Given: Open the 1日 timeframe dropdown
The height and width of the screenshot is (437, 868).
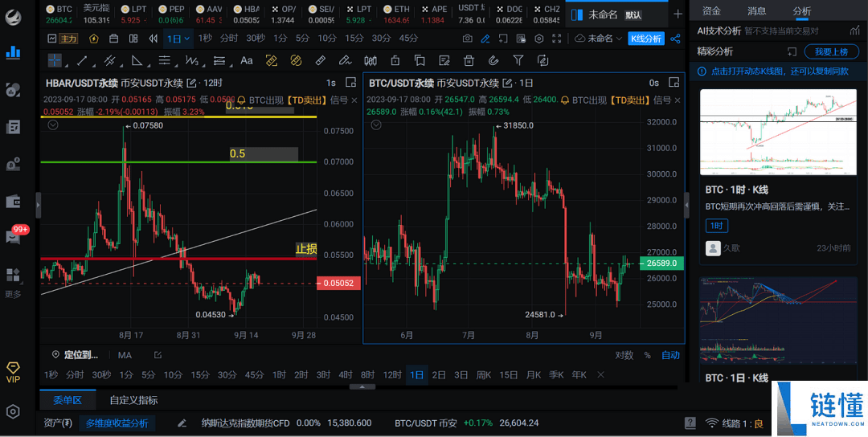Looking at the screenshot, I should [x=178, y=39].
